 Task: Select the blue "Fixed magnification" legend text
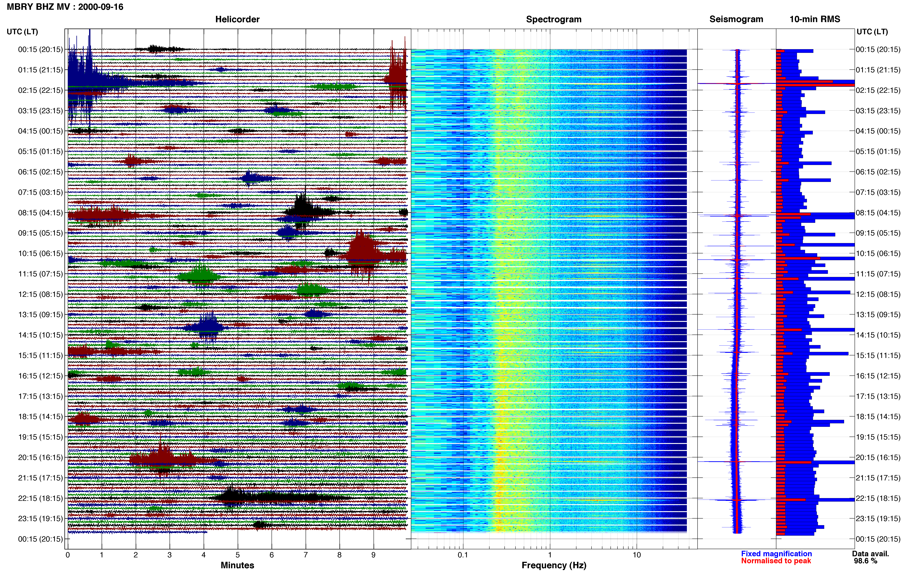777,554
